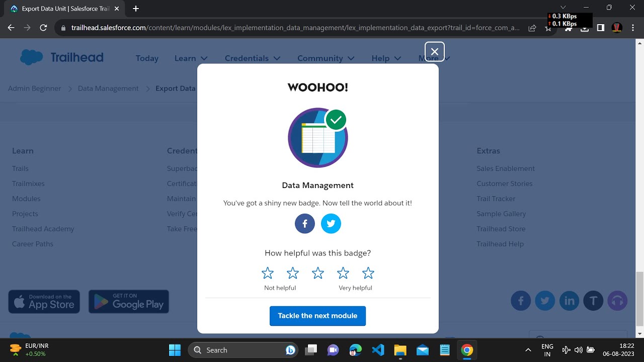This screenshot has width=644, height=362.
Task: Click the browser address bar URL
Action: pyautogui.click(x=295, y=28)
